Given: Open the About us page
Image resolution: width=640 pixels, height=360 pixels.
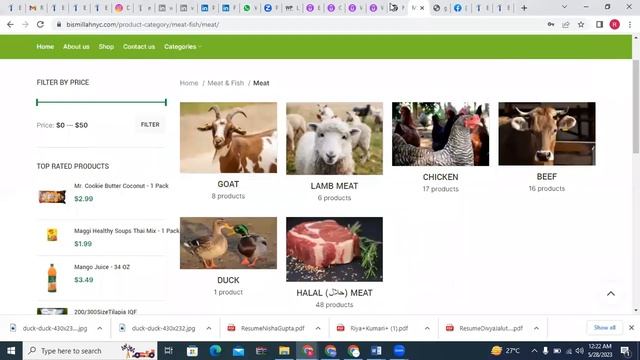Looking at the screenshot, I should tap(76, 47).
